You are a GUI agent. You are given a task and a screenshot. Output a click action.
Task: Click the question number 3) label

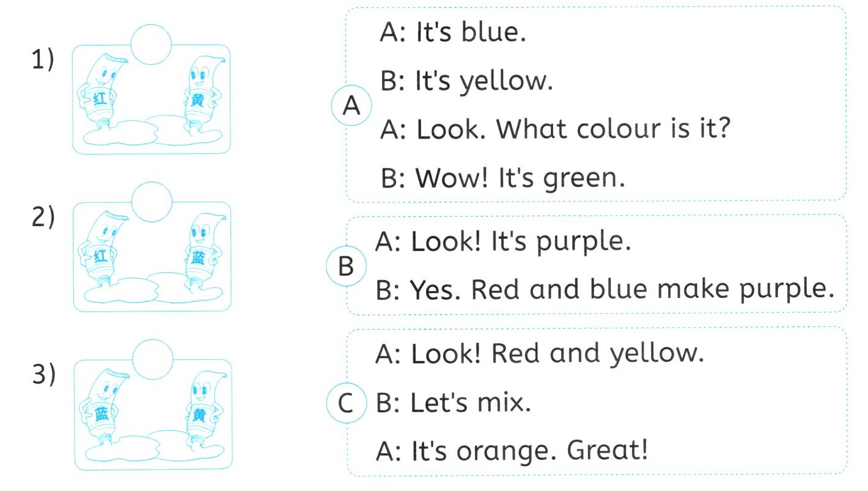43,374
